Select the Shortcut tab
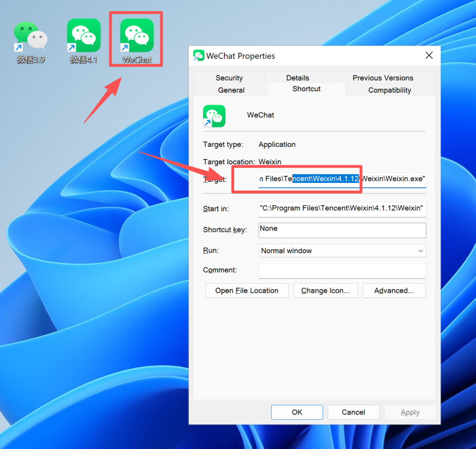The width and height of the screenshot is (476, 449). click(x=306, y=89)
